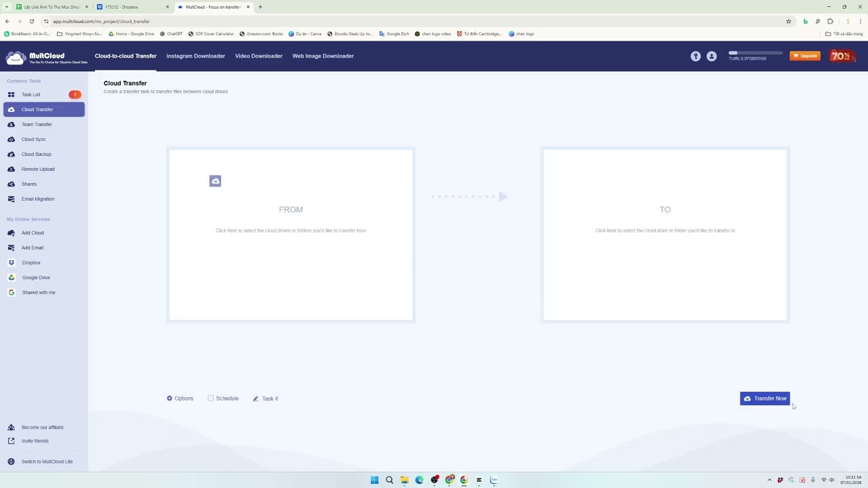Click the orange Upgrade button

[805, 56]
